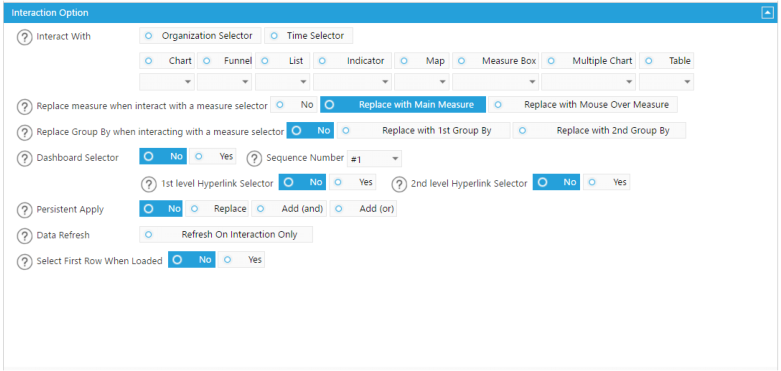Set Persistent Apply to Replace
The image size is (781, 371).
click(217, 209)
